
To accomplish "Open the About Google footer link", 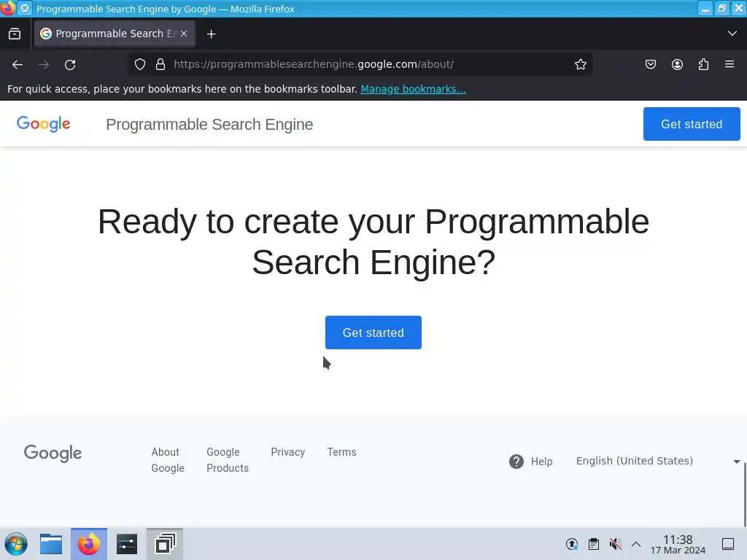I will (x=168, y=460).
